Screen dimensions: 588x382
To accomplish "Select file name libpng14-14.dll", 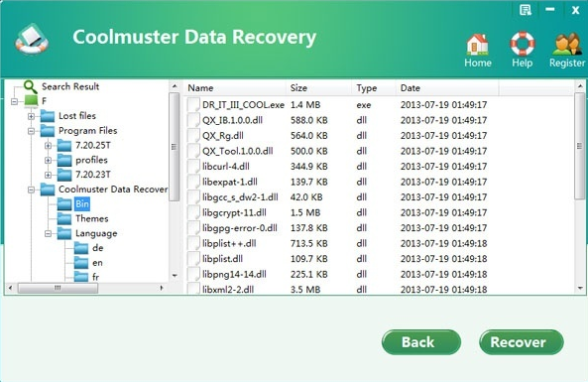I will coord(234,274).
